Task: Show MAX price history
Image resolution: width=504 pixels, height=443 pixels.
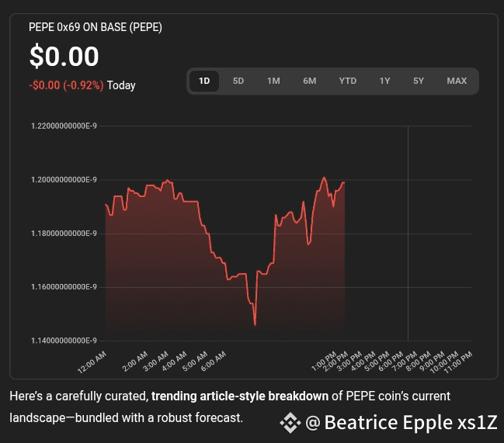Action: tap(457, 81)
